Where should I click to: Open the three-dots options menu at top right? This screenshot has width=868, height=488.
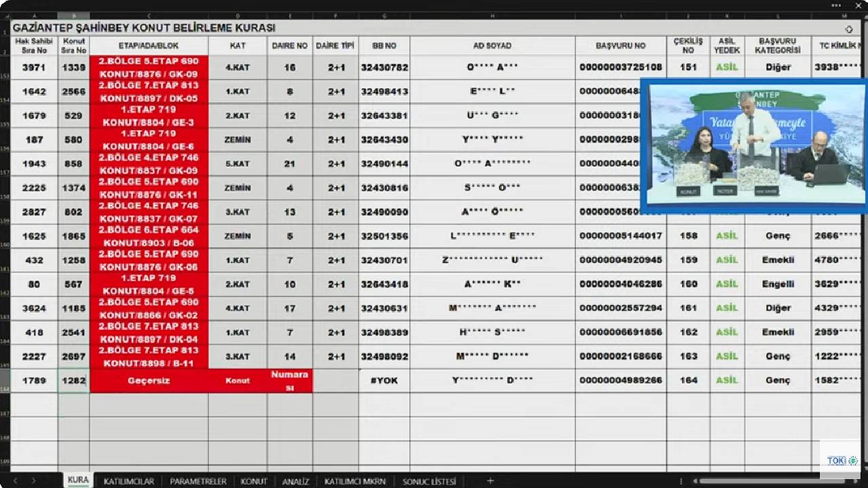[835, 5]
